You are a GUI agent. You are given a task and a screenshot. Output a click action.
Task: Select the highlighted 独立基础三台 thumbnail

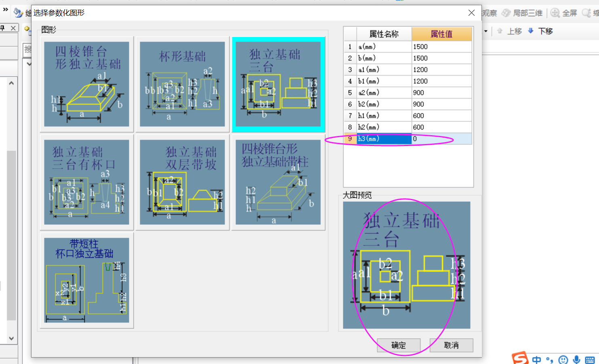click(x=278, y=84)
